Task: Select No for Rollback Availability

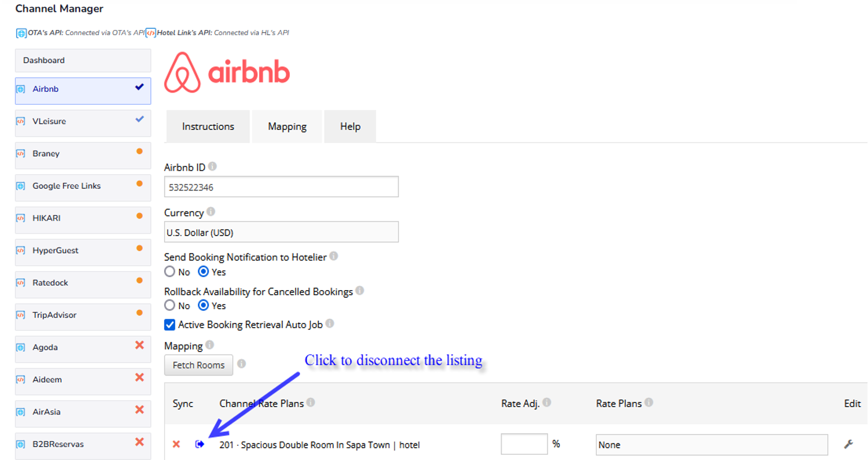Action: (170, 305)
